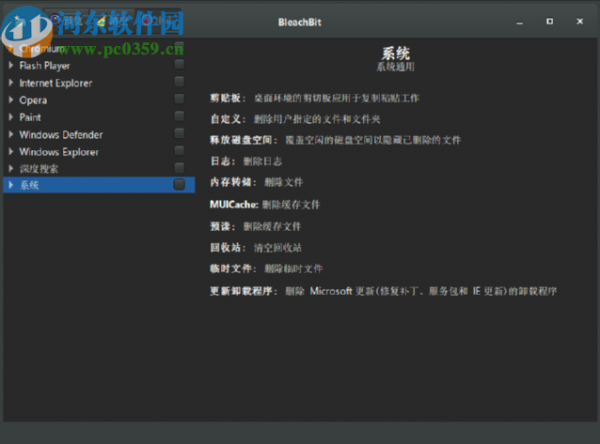Expand the Opera tree node

coord(11,100)
